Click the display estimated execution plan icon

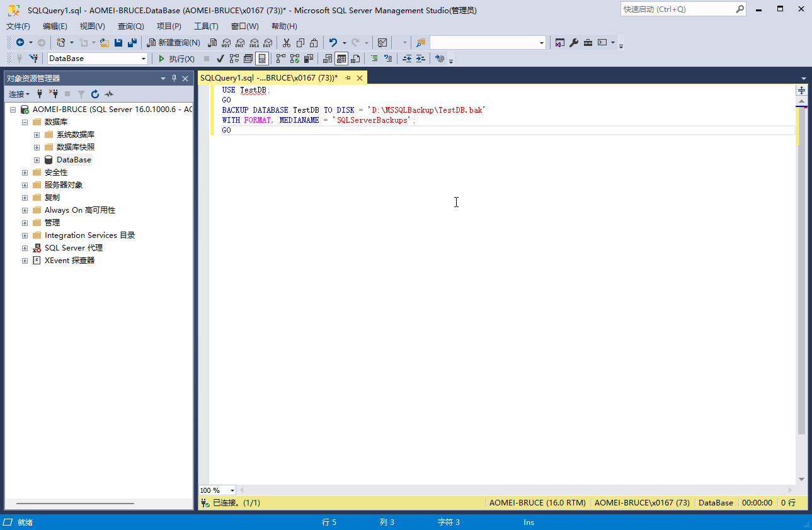pos(234,59)
